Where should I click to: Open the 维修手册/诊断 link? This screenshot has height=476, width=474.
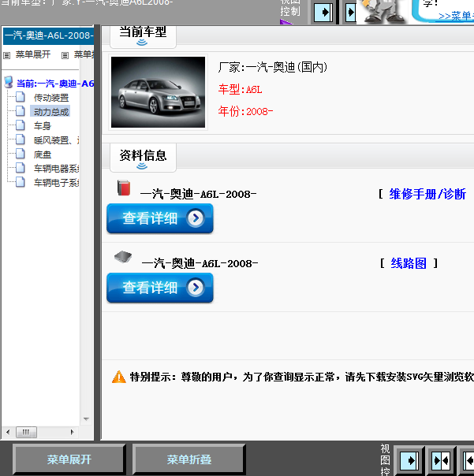[x=427, y=194]
